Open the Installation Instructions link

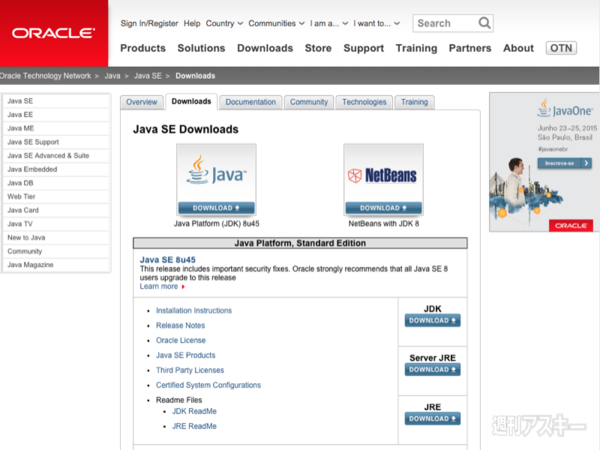click(194, 310)
